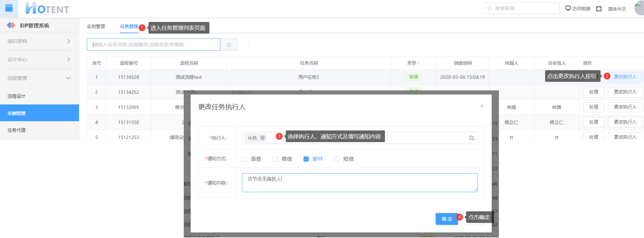Click 处理 button in 林娥 row
This screenshot has width=644, height=238.
tap(594, 108)
